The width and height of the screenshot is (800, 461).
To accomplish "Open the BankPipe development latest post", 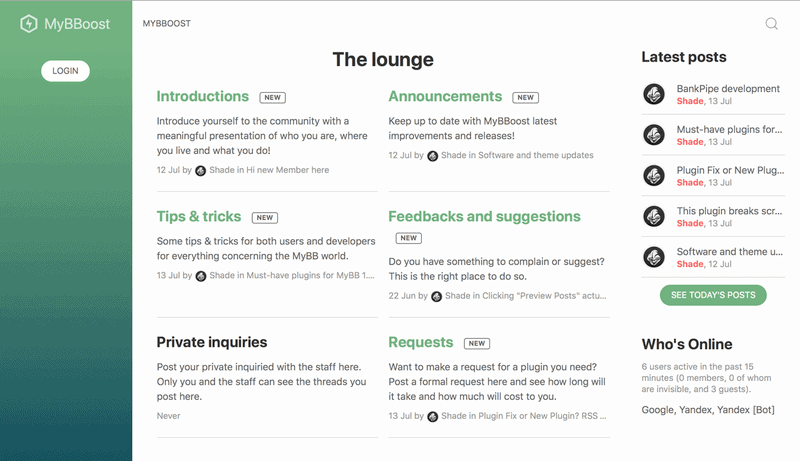I will (x=727, y=89).
